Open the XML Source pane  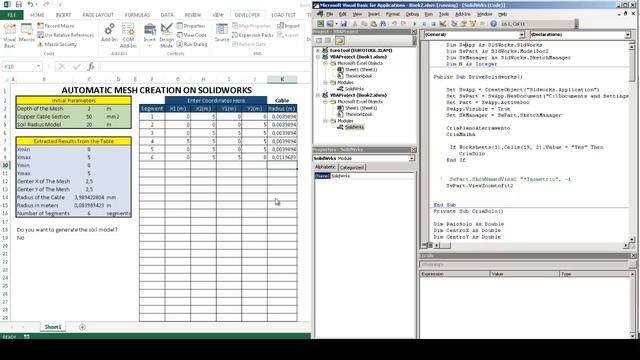(x=222, y=33)
